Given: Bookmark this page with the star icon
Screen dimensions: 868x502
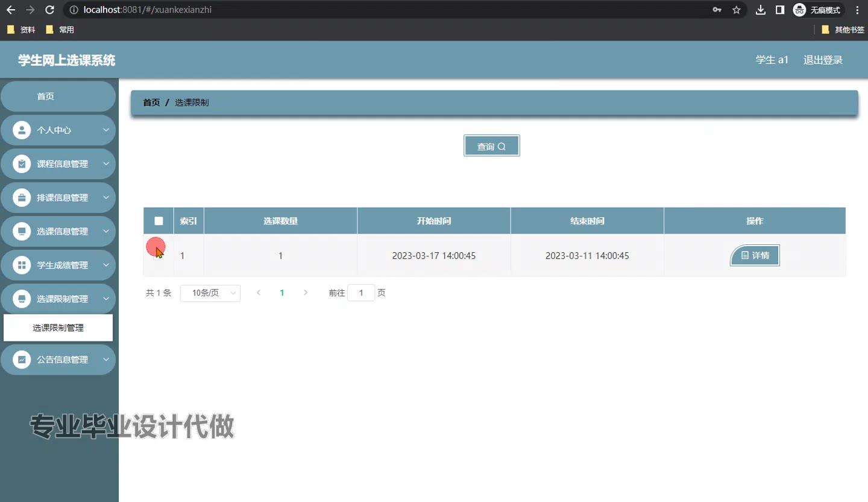Looking at the screenshot, I should pos(736,10).
